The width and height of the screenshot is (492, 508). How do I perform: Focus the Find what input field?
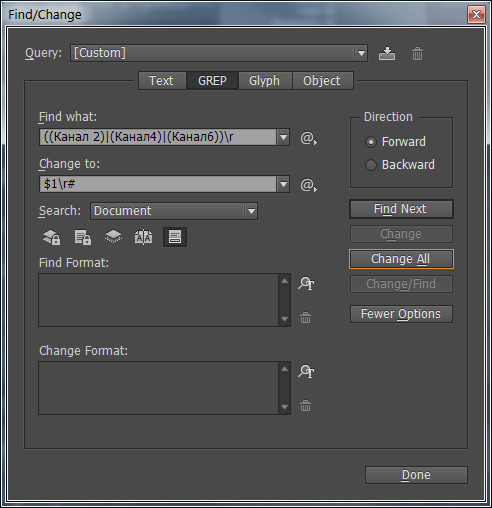158,137
